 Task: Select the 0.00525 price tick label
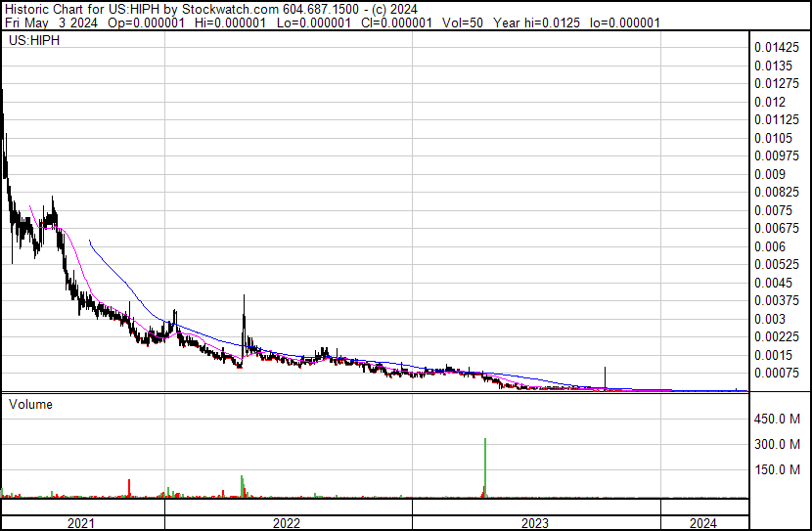pos(777,264)
